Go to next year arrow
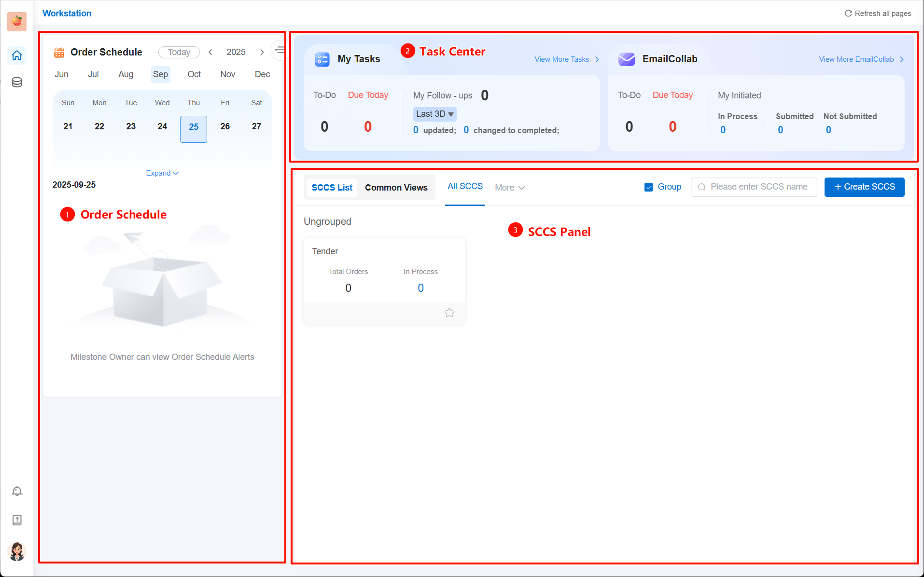Screen dimensions: 924x577 pos(262,52)
